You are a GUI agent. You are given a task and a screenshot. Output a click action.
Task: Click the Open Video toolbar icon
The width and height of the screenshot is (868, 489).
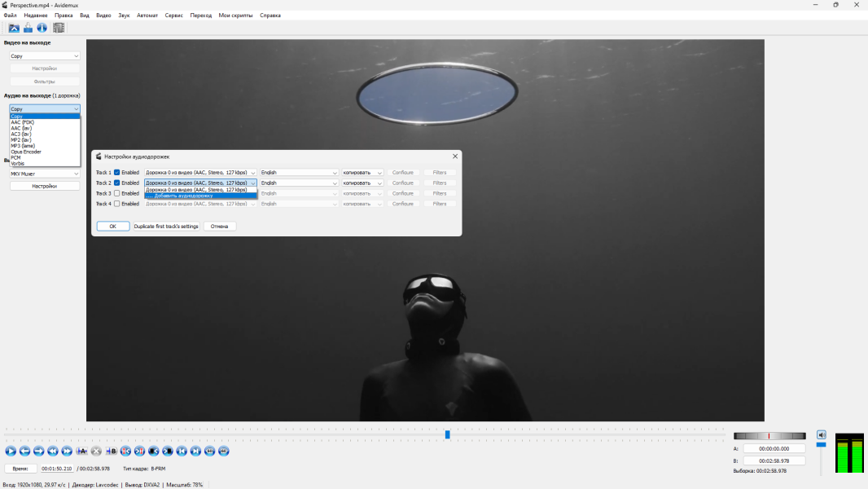pos(14,28)
